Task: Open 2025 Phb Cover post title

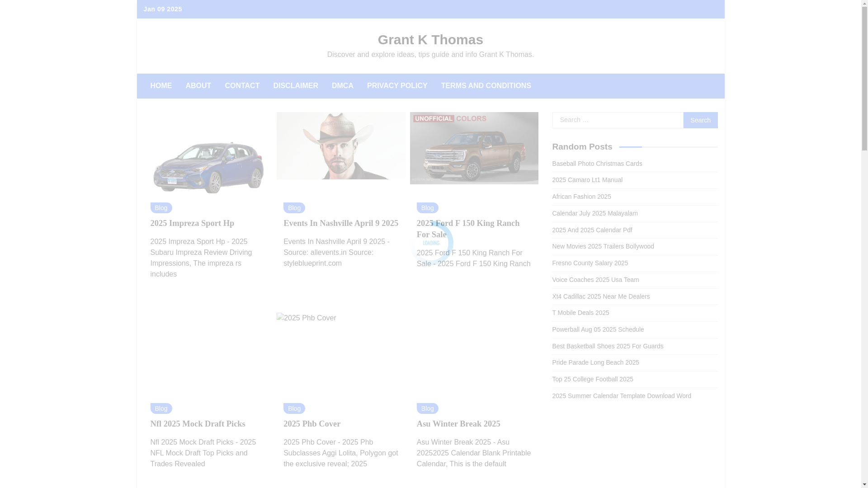Action: pos(312,424)
